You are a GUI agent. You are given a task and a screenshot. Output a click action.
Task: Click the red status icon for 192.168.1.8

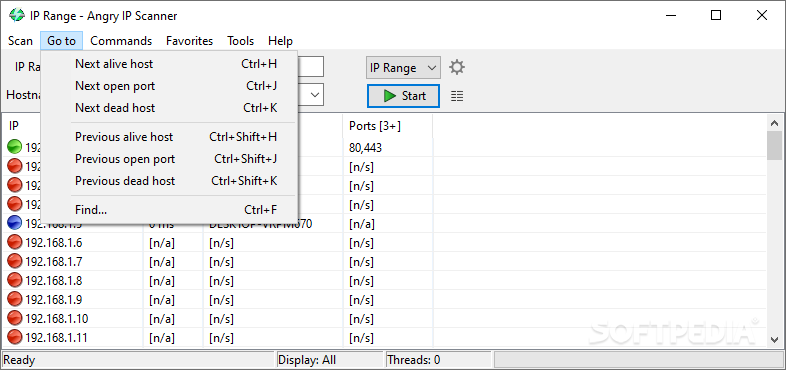(15, 281)
